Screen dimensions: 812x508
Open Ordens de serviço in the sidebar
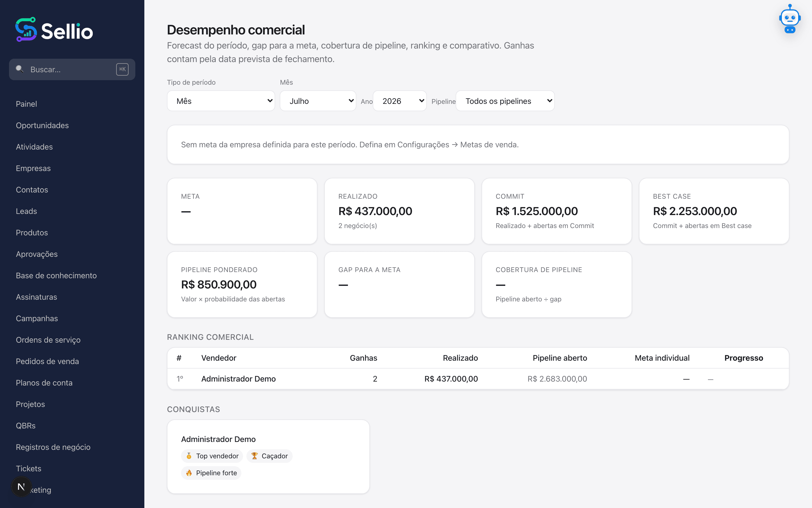(x=48, y=340)
